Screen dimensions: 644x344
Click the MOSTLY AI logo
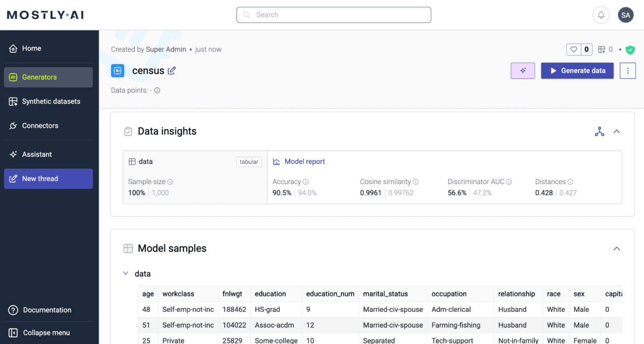(45, 15)
